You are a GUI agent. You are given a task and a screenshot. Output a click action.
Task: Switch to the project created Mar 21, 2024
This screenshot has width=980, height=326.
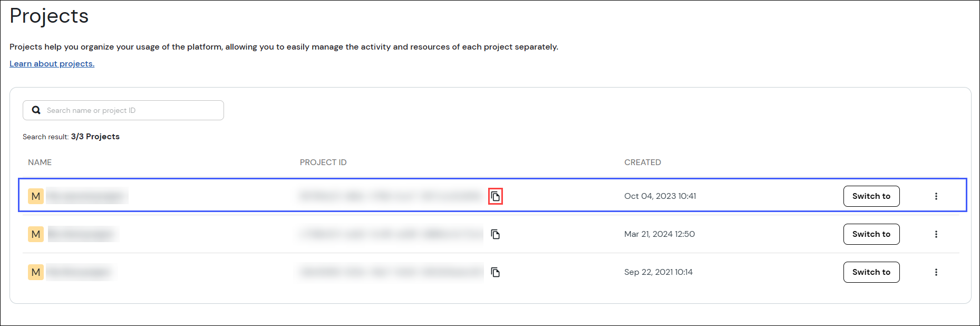click(871, 234)
